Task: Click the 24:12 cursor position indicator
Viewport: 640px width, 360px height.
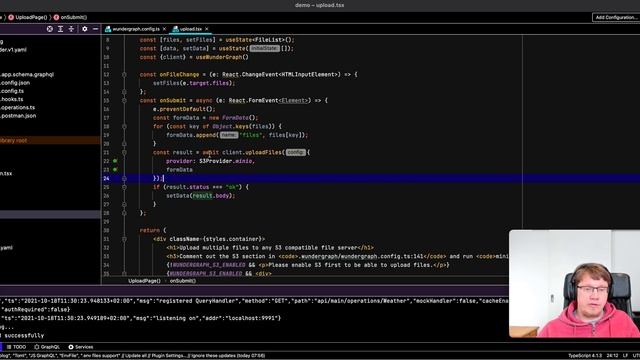Action: click(x=612, y=356)
